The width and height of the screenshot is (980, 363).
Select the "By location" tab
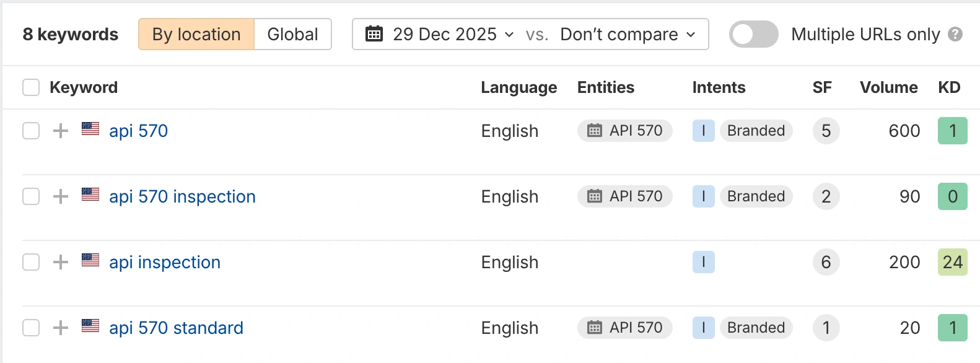(x=196, y=34)
